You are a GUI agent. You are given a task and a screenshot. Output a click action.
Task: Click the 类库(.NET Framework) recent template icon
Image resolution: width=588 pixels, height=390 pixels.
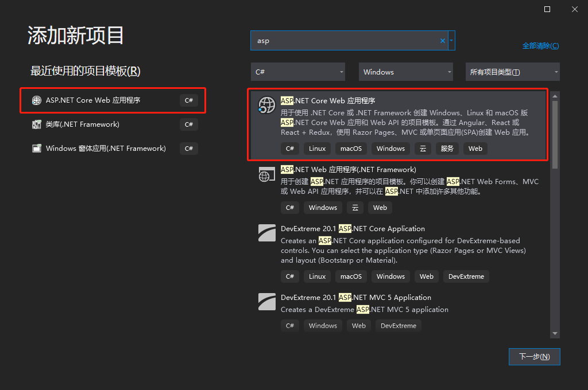pos(36,124)
